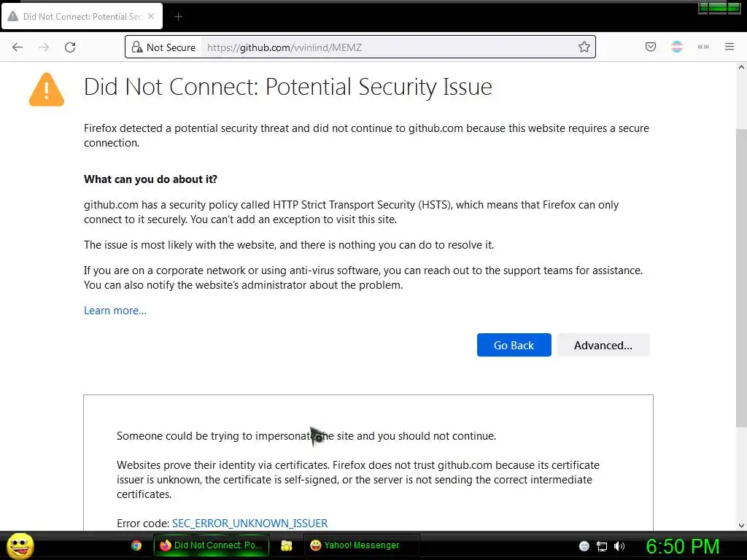Click the 'What can you do about it?' heading
The image size is (747, 560).
coord(150,179)
